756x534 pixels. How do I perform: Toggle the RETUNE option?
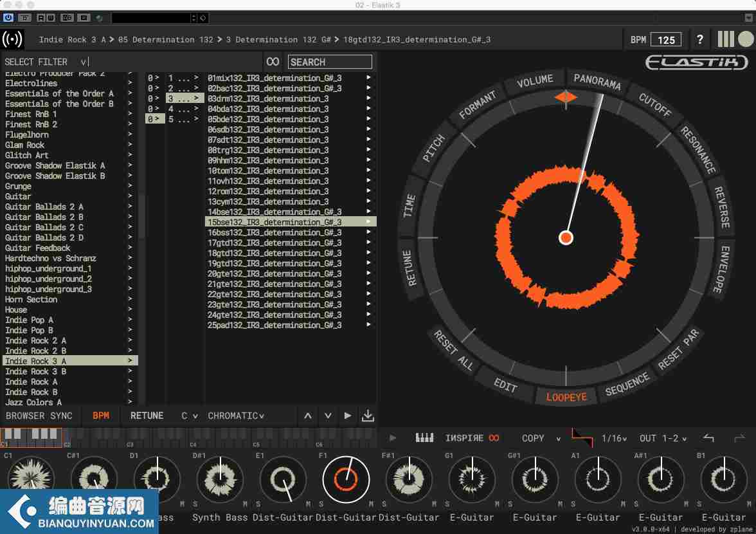[x=147, y=416]
